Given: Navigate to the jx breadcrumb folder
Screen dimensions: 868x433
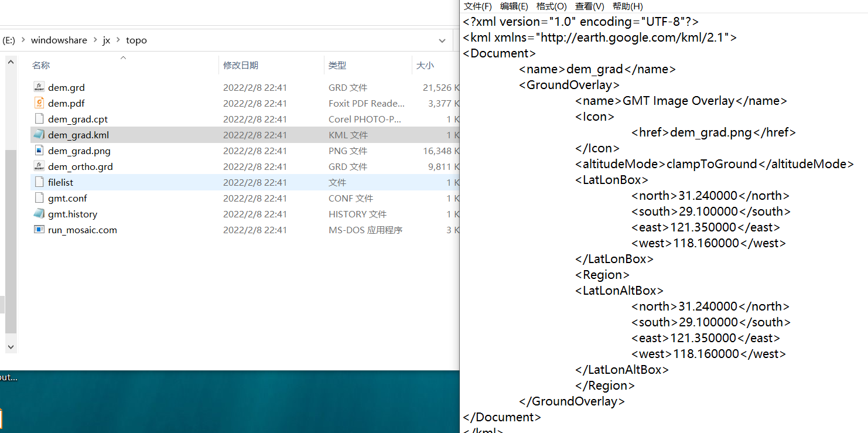Looking at the screenshot, I should (107, 40).
